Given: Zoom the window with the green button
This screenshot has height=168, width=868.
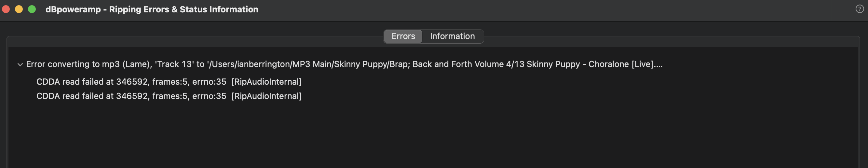Looking at the screenshot, I should click(x=32, y=9).
